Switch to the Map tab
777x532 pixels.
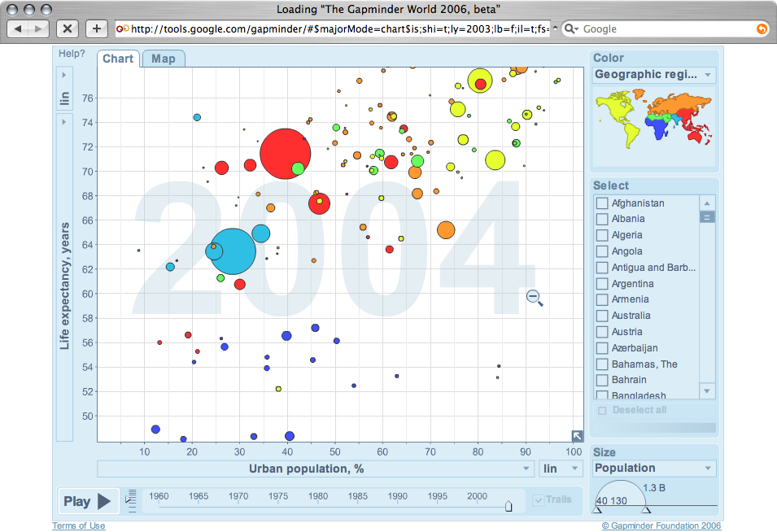(163, 58)
